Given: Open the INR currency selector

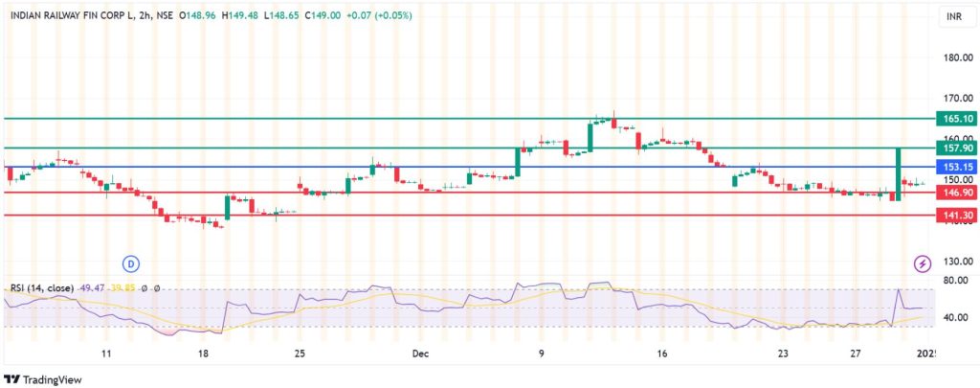Looking at the screenshot, I should click(953, 17).
